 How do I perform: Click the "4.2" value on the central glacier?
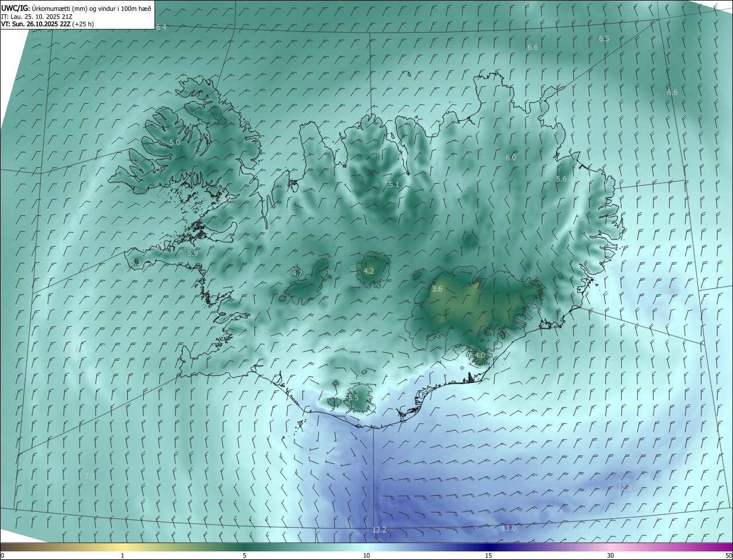coord(369,271)
